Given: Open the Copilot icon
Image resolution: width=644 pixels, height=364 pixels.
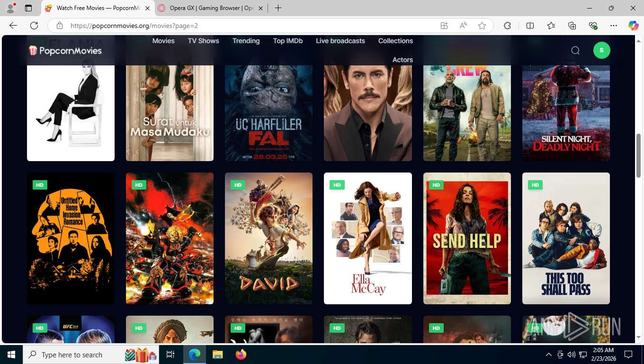Looking at the screenshot, I should click(634, 26).
